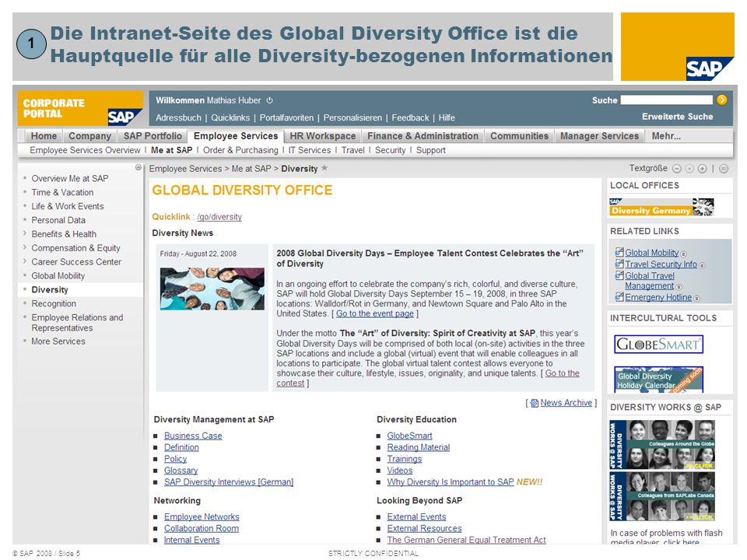Open the Communities tab

point(519,136)
